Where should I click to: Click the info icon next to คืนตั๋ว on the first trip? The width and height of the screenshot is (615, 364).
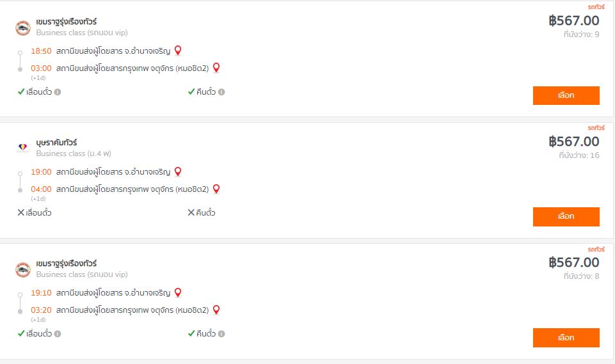click(x=221, y=92)
